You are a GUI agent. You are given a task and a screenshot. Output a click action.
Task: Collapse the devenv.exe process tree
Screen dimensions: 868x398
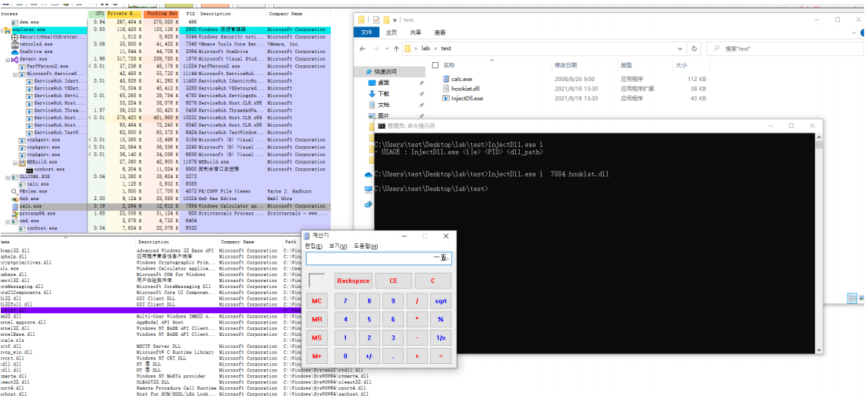point(8,59)
